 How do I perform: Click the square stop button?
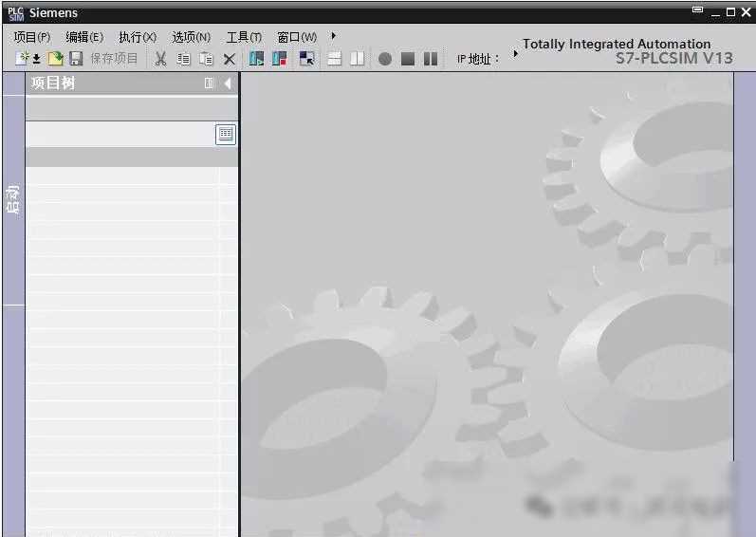408,59
